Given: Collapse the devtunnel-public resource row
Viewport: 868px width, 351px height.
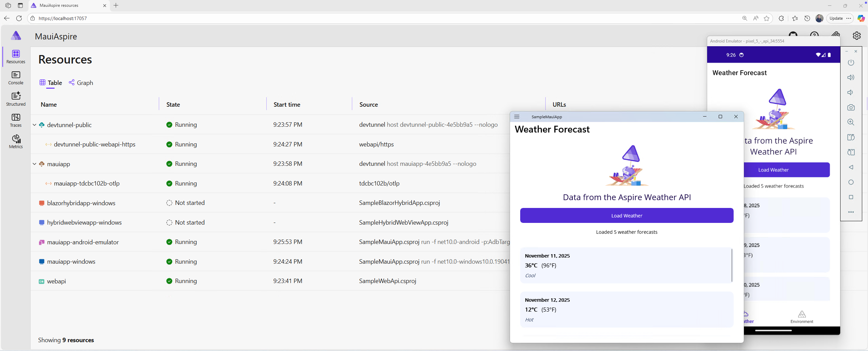Looking at the screenshot, I should point(34,125).
